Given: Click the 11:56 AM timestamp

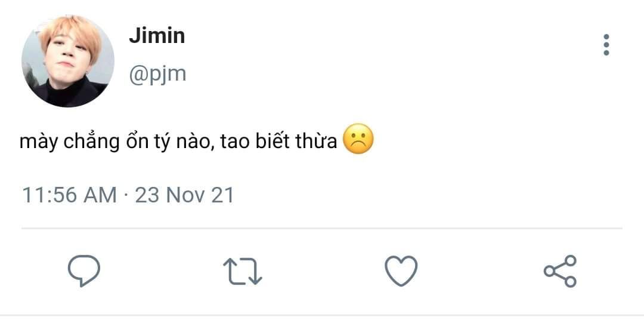Looking at the screenshot, I should coord(69,195).
